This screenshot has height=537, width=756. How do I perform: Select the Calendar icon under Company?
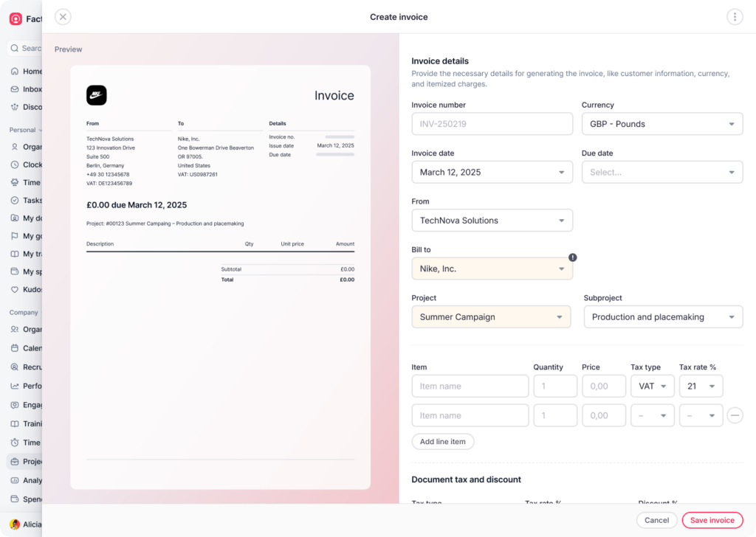[x=13, y=347]
